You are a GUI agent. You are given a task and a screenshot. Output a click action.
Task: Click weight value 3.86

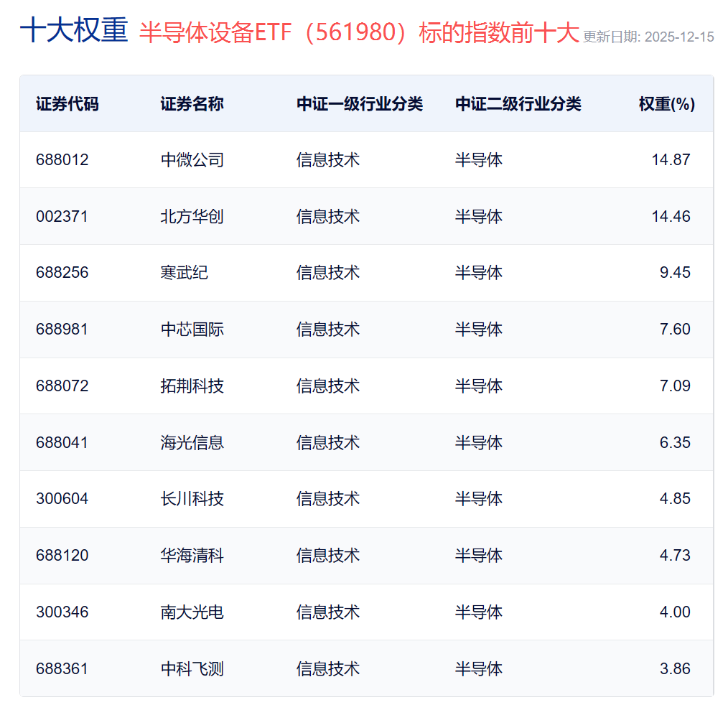[x=675, y=669]
